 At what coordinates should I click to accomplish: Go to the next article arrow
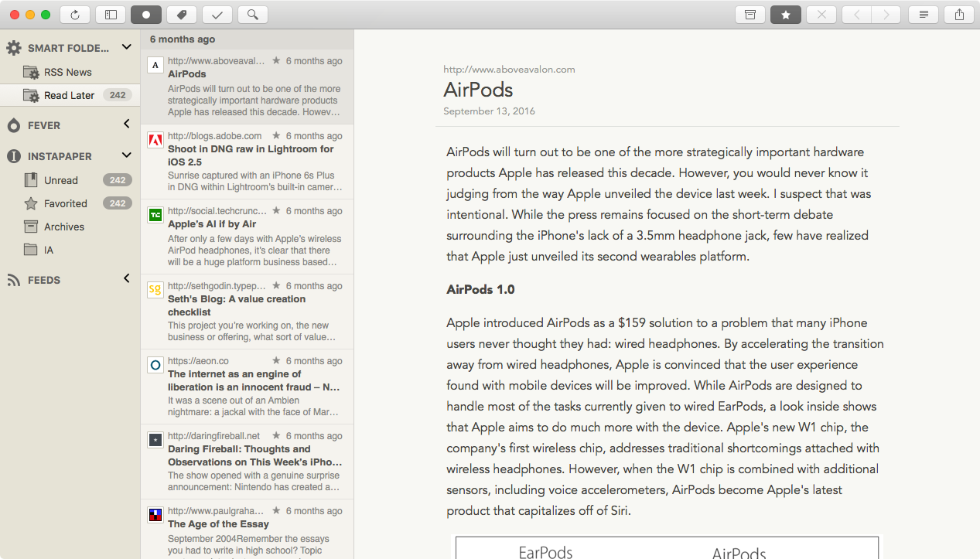[x=886, y=14]
